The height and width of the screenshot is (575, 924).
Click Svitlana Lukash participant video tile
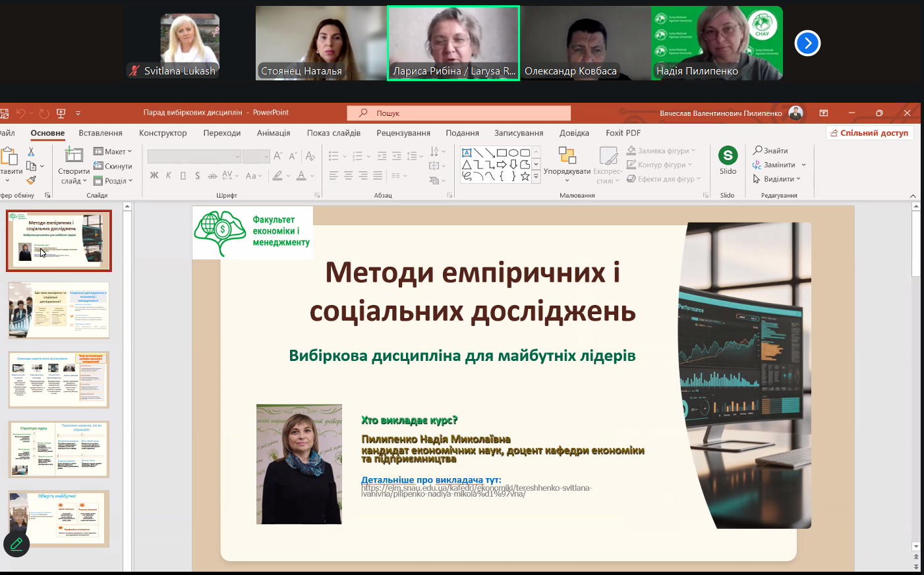[190, 43]
